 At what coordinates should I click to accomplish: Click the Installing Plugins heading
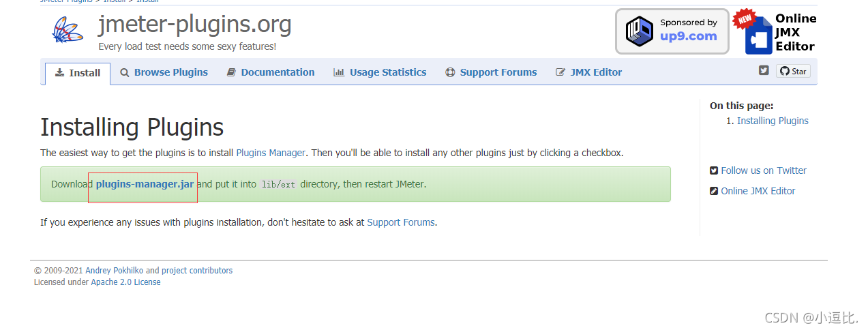132,127
